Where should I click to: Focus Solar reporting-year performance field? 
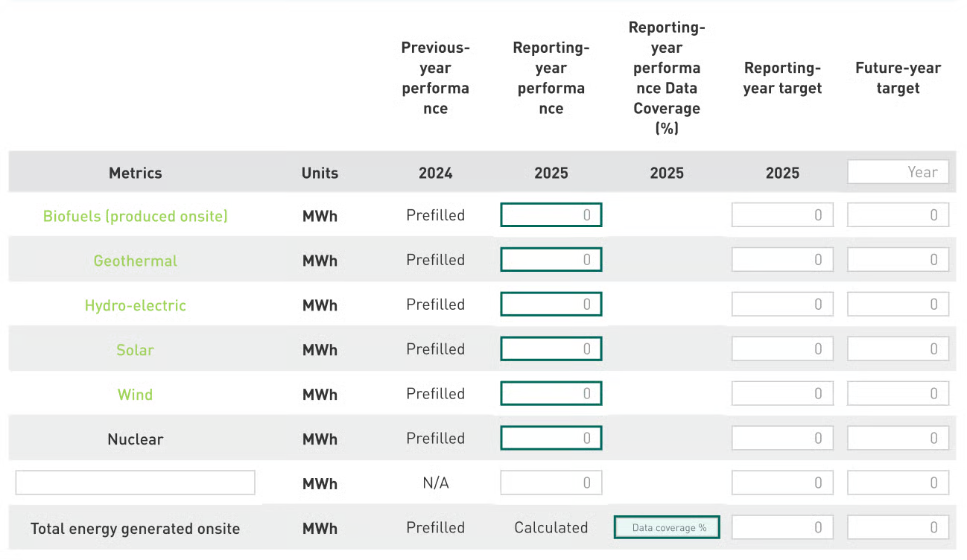(551, 349)
